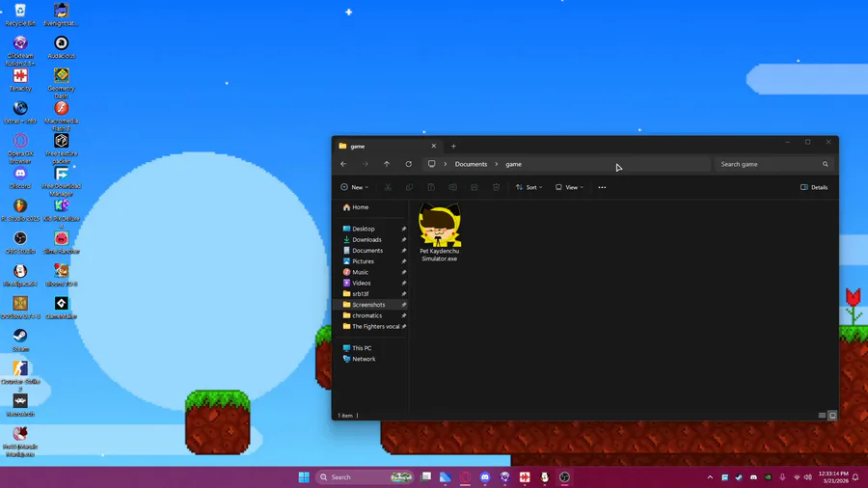Image resolution: width=868 pixels, height=488 pixels.
Task: Open the notifications bell
Action: 855,477
